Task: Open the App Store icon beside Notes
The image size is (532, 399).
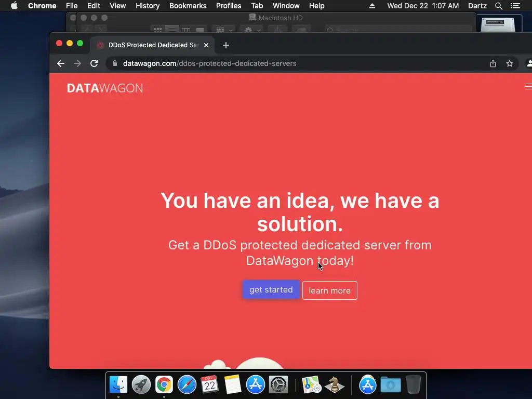Action: (x=256, y=385)
